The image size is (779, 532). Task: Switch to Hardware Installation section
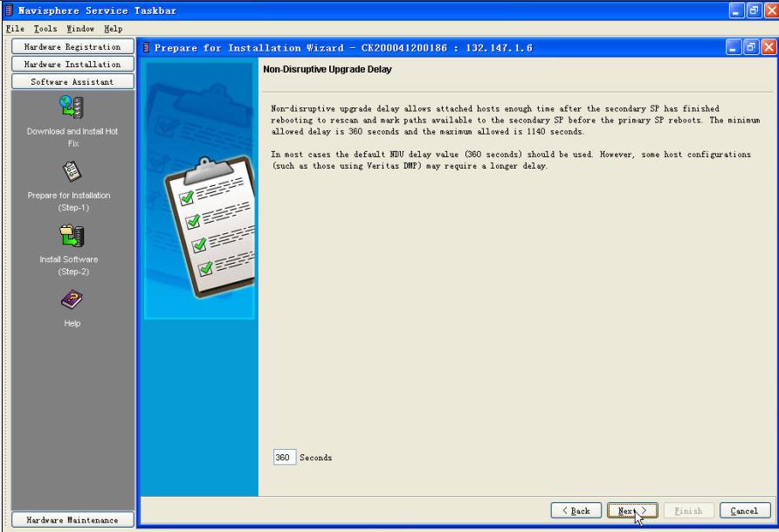pos(72,64)
